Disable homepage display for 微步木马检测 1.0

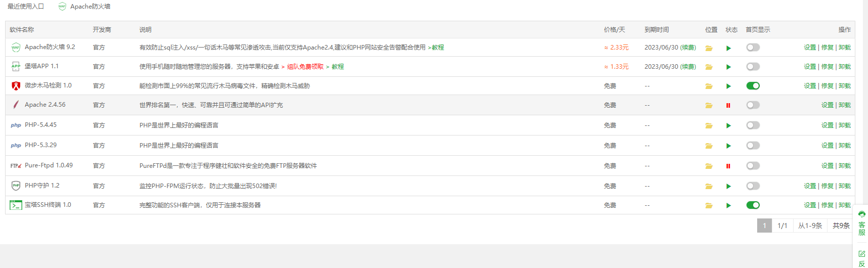[x=753, y=86]
